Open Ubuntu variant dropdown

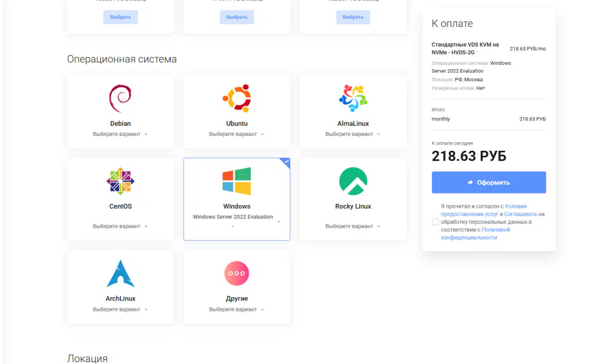(x=237, y=134)
